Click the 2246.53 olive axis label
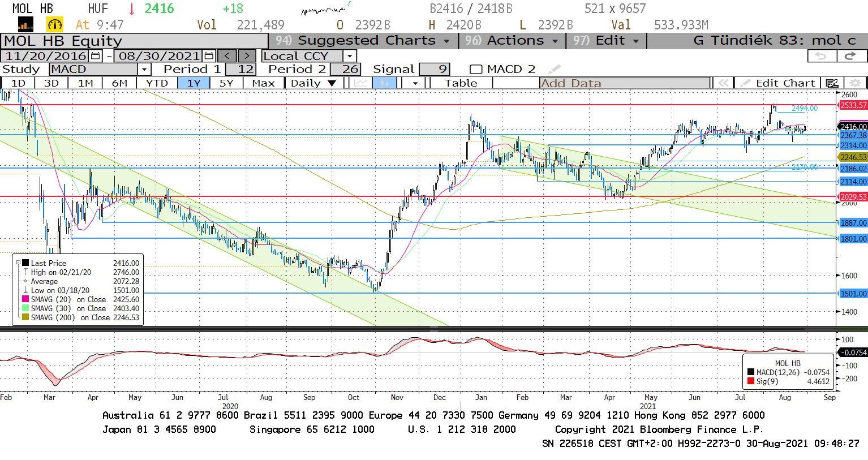Image resolution: width=868 pixels, height=460 pixels. [853, 157]
